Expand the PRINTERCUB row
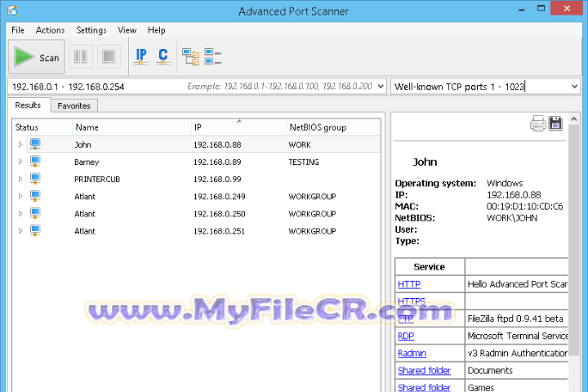Image resolution: width=588 pixels, height=392 pixels. 20,179
